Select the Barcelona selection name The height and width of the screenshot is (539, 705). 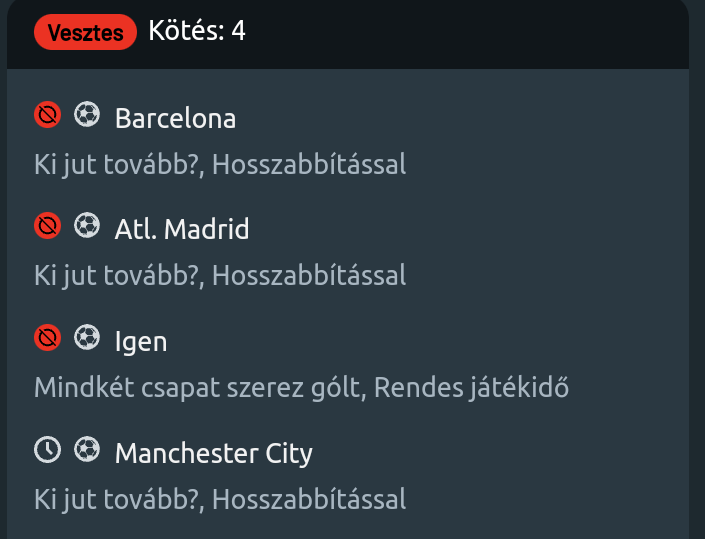point(175,119)
